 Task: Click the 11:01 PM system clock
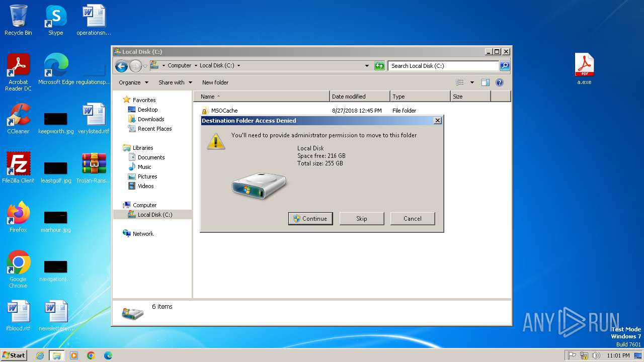618,355
